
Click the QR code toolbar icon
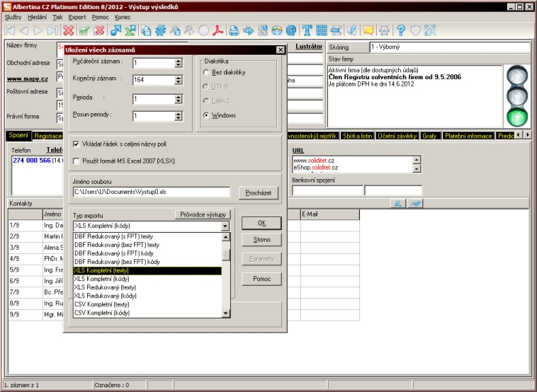[430, 31]
